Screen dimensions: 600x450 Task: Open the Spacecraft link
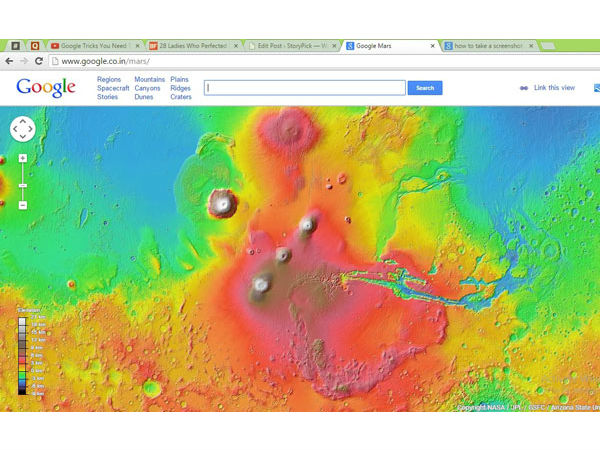(113, 88)
